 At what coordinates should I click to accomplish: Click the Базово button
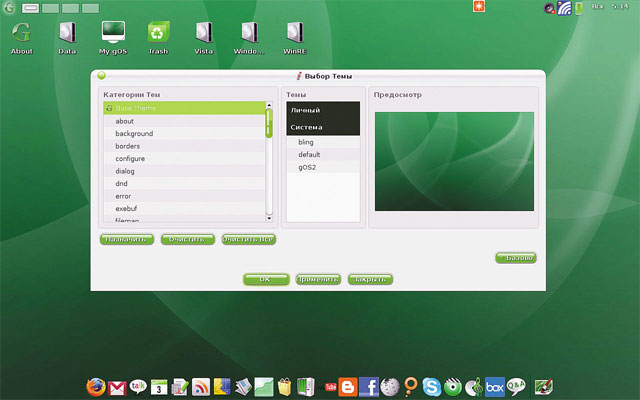(x=516, y=258)
